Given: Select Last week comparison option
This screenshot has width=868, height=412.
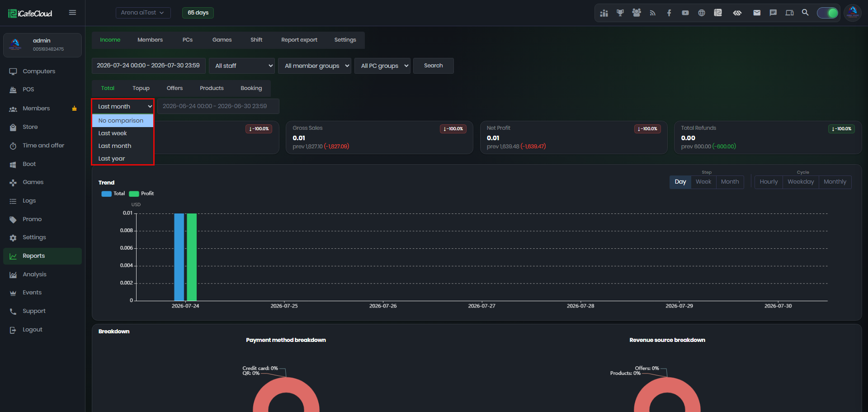Looking at the screenshot, I should [123, 133].
